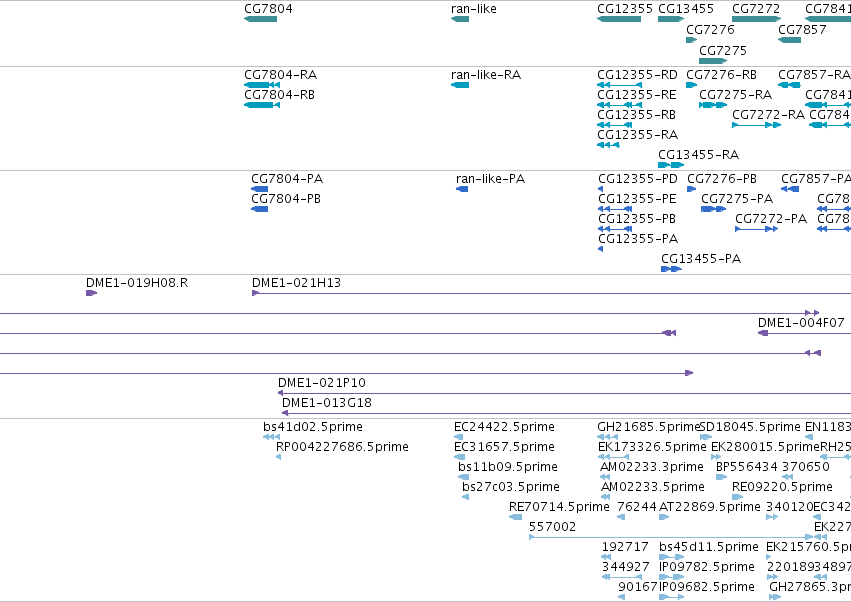Select transcript CG12355-RB
Viewport: 851px width, 602px height.
[614, 125]
